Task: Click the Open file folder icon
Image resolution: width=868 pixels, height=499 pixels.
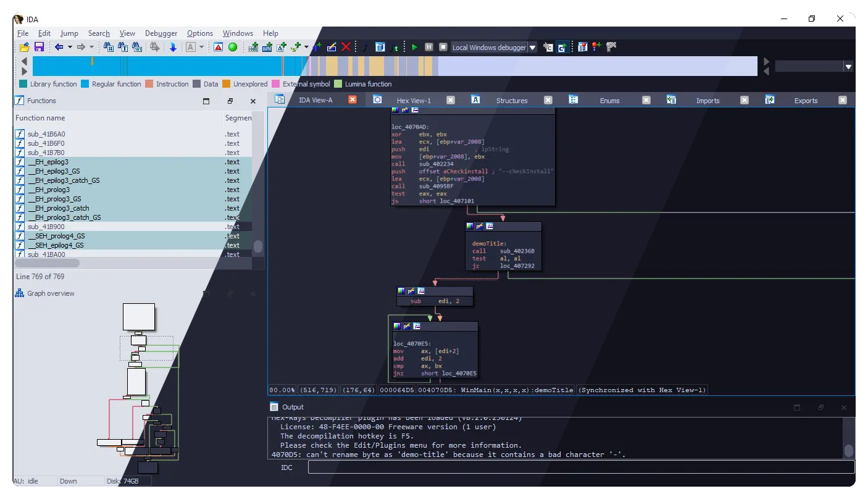Action: [x=24, y=47]
